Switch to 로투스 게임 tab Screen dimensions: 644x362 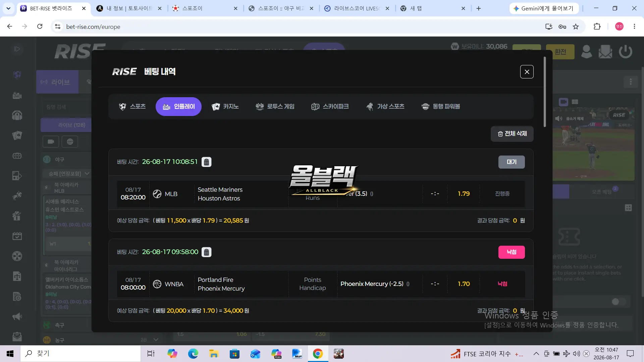coord(275,107)
